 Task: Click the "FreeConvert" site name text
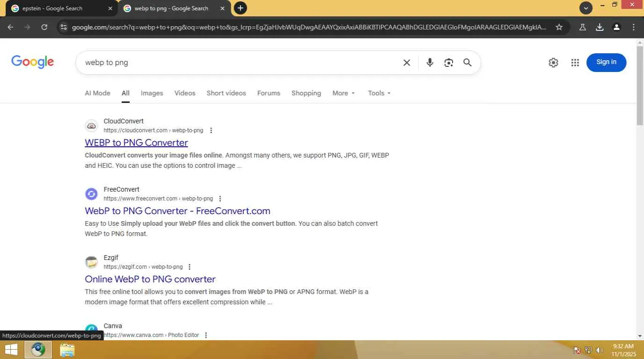[122, 189]
